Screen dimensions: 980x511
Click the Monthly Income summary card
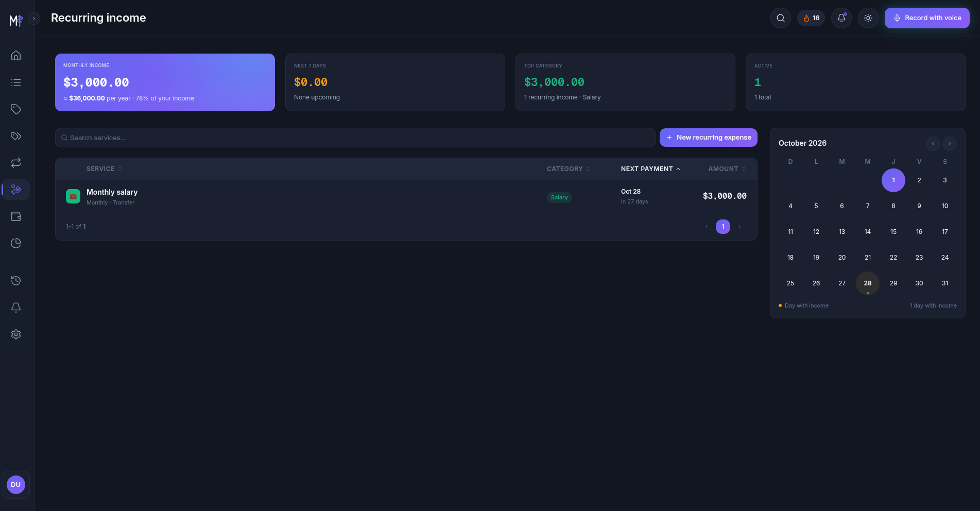165,82
